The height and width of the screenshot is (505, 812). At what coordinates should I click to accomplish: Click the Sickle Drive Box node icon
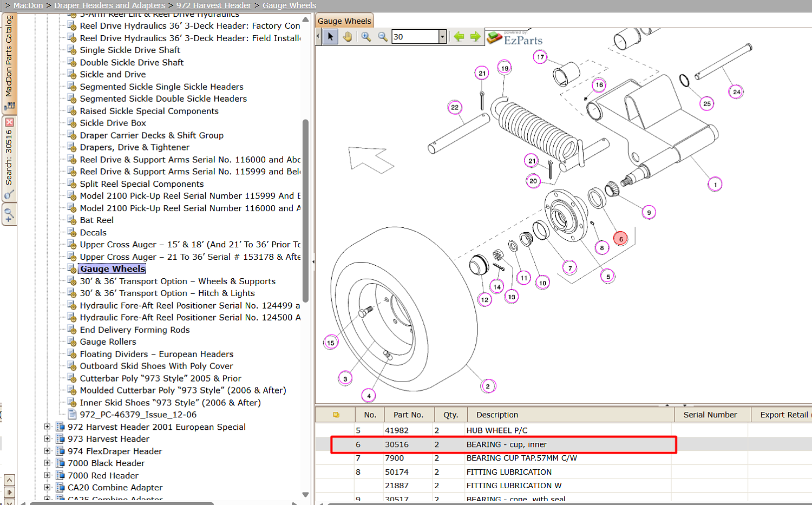click(72, 123)
